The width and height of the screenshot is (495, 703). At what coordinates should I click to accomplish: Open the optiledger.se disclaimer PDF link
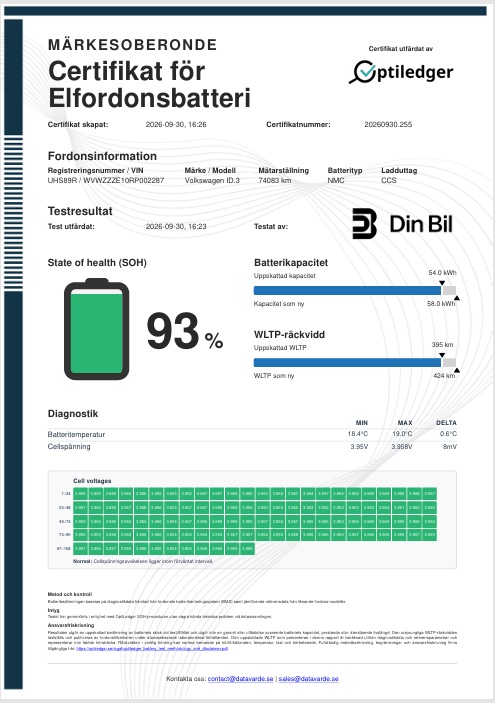point(152,648)
